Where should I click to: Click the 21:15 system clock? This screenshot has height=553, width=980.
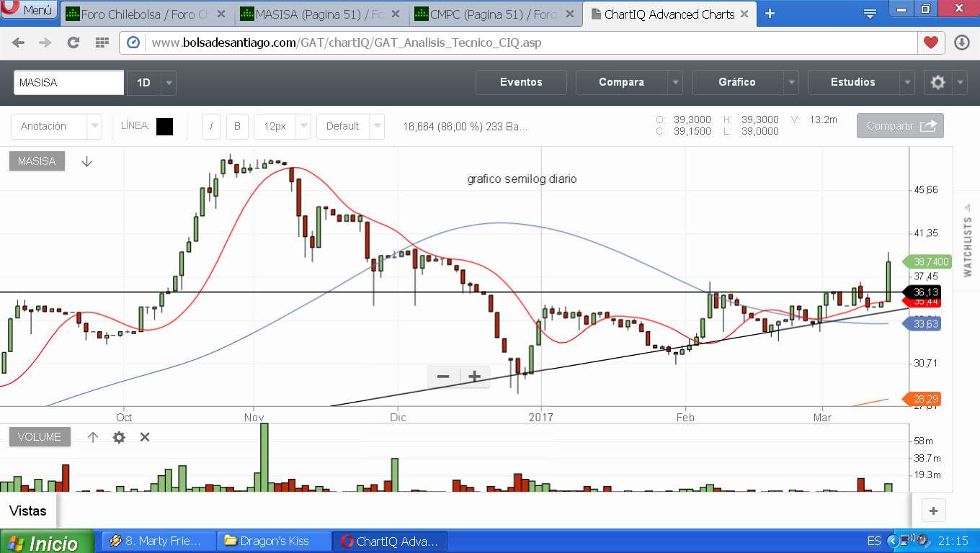(953, 541)
